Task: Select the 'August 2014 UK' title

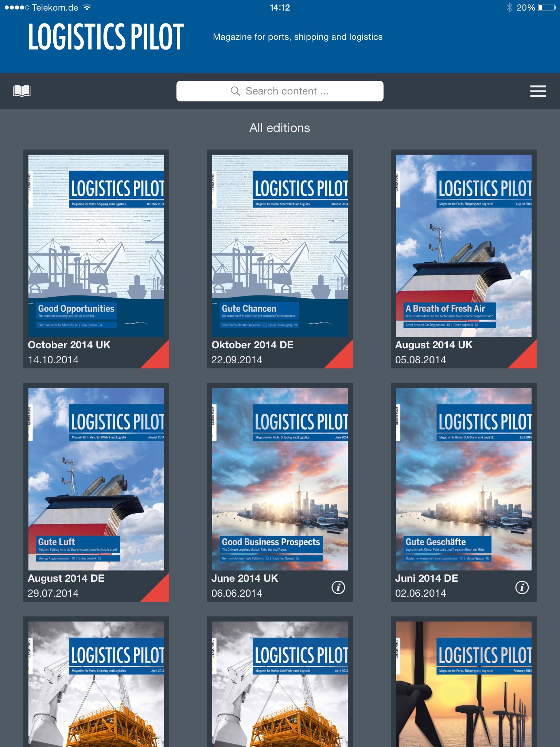Action: [x=434, y=345]
